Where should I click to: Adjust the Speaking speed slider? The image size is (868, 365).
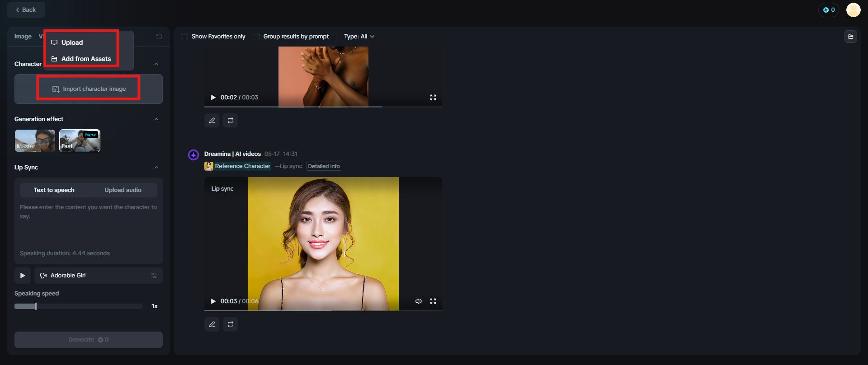coord(79,306)
